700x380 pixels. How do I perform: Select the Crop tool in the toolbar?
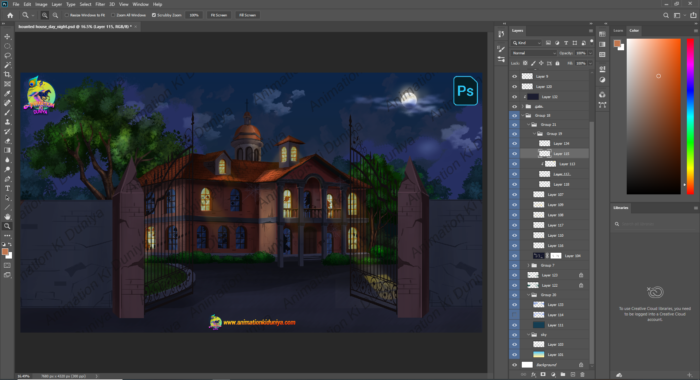click(7, 75)
